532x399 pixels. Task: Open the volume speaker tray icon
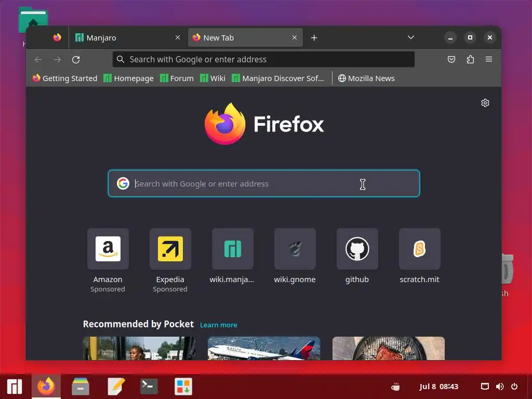tap(500, 387)
